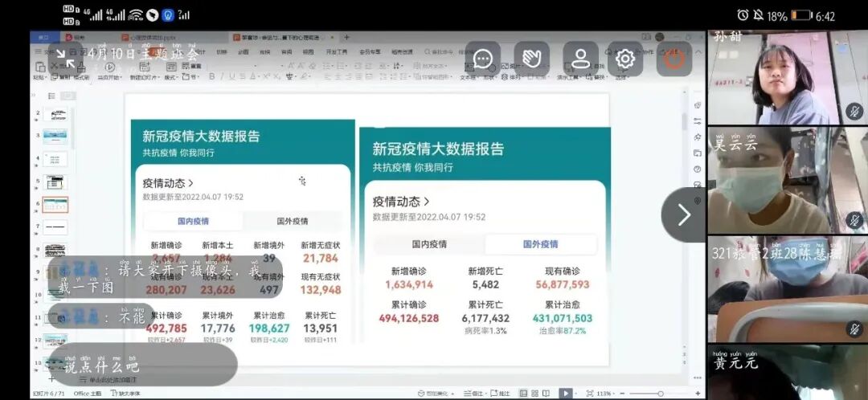Open the 形状 shapes dropdown
Image resolution: width=868 pixels, height=400 pixels.
click(x=489, y=78)
